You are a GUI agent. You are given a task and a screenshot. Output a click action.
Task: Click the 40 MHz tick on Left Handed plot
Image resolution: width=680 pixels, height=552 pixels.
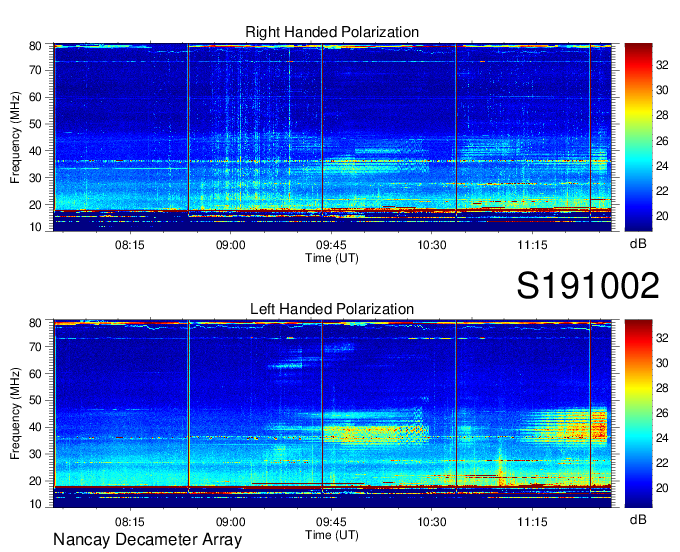35,427
